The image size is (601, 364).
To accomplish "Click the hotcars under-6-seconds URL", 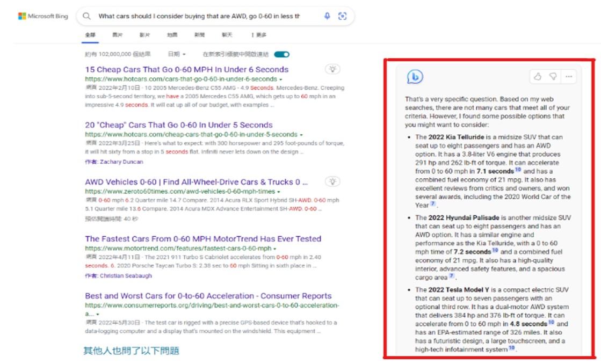I will [181, 79].
